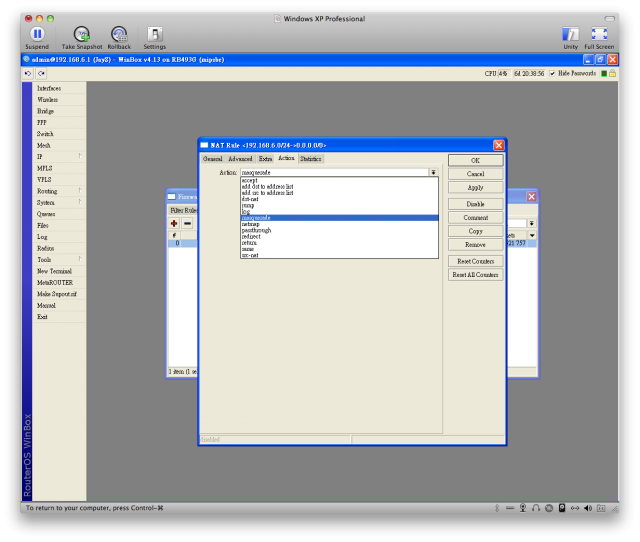The width and height of the screenshot is (640, 542).
Task: Switch to the Advanced tab
Action: point(240,159)
